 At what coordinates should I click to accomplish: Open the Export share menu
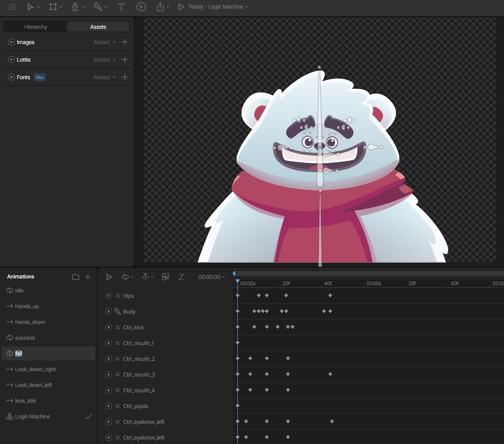coord(160,7)
